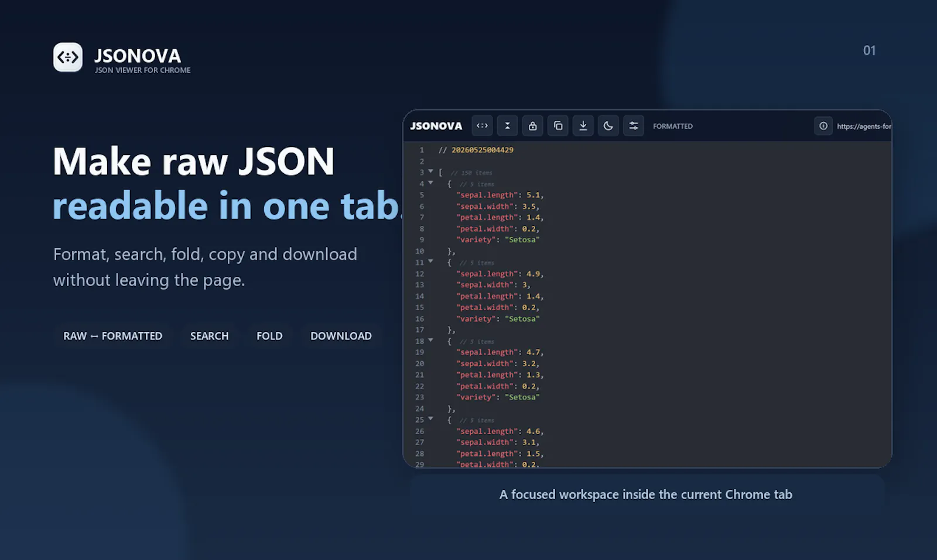This screenshot has width=937, height=560.
Task: Click "variety": "Setosa" on line 16
Action: (x=498, y=319)
